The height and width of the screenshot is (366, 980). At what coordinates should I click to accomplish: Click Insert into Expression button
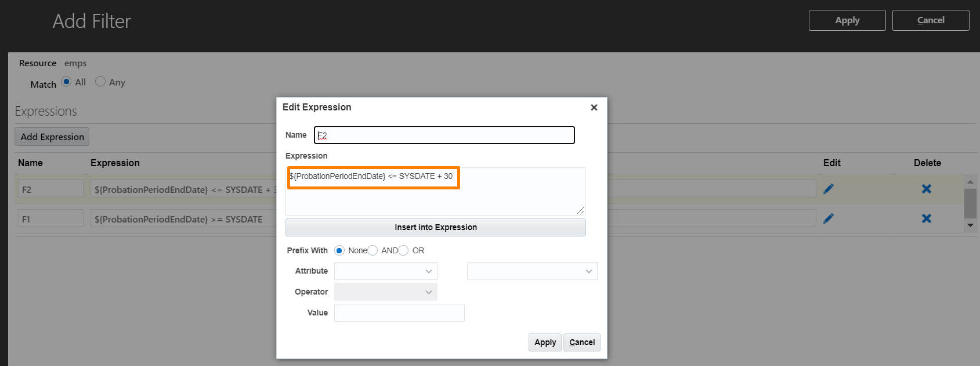436,227
